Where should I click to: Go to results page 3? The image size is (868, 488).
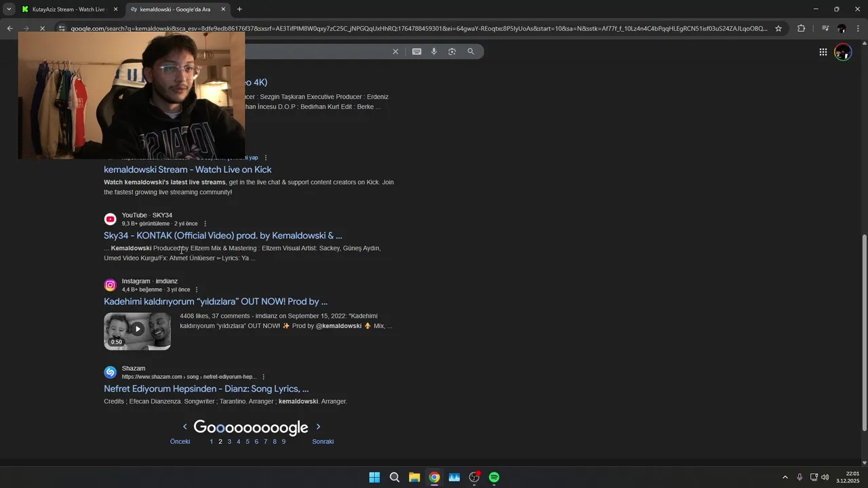click(x=229, y=442)
